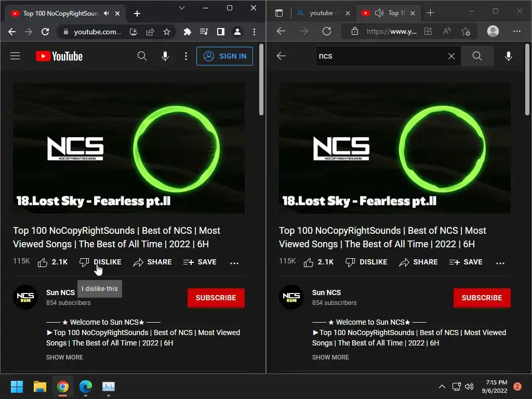Dislike the video in the Chrome window
The image size is (532, 399).
[x=100, y=262]
